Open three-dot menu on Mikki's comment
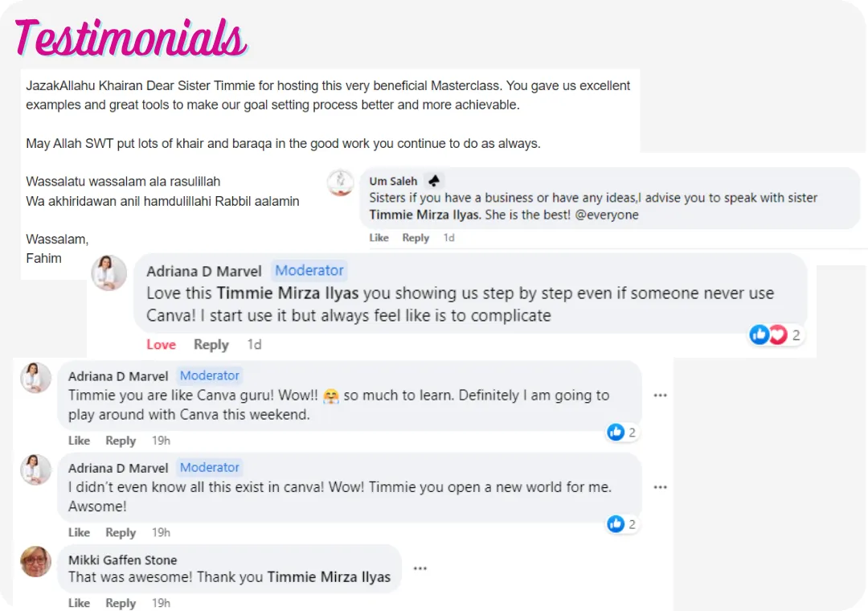The image size is (868, 611). click(x=420, y=568)
